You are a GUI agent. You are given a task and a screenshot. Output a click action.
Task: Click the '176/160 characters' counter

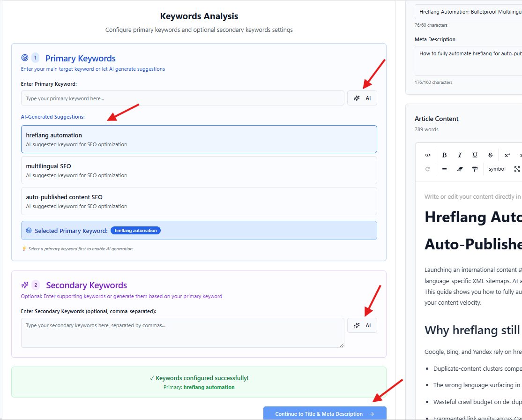[x=433, y=82]
